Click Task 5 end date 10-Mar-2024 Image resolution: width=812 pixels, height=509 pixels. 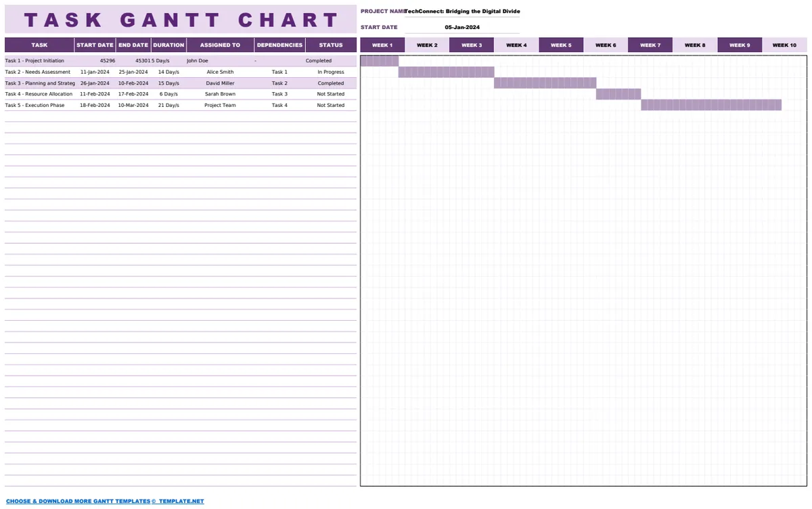[x=133, y=105]
